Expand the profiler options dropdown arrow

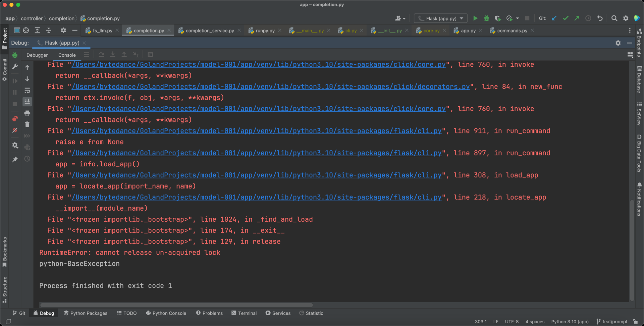tap(517, 18)
